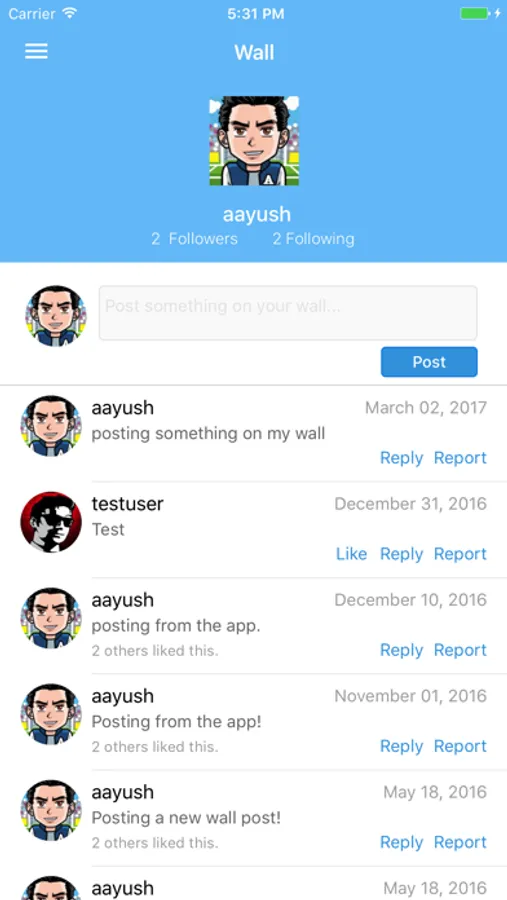
Task: Report testuser's Test post
Action: pyautogui.click(x=460, y=554)
